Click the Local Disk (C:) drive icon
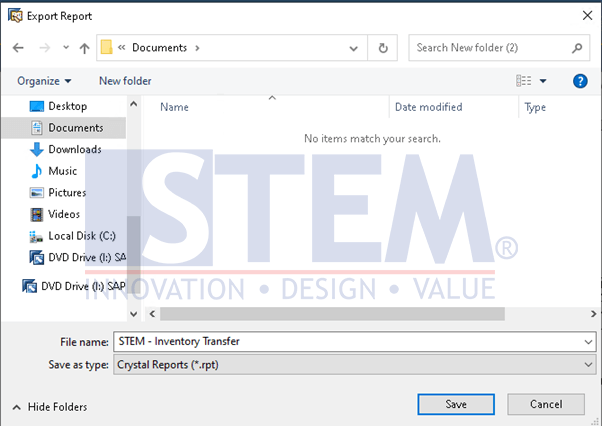The image size is (602, 426). (x=36, y=236)
